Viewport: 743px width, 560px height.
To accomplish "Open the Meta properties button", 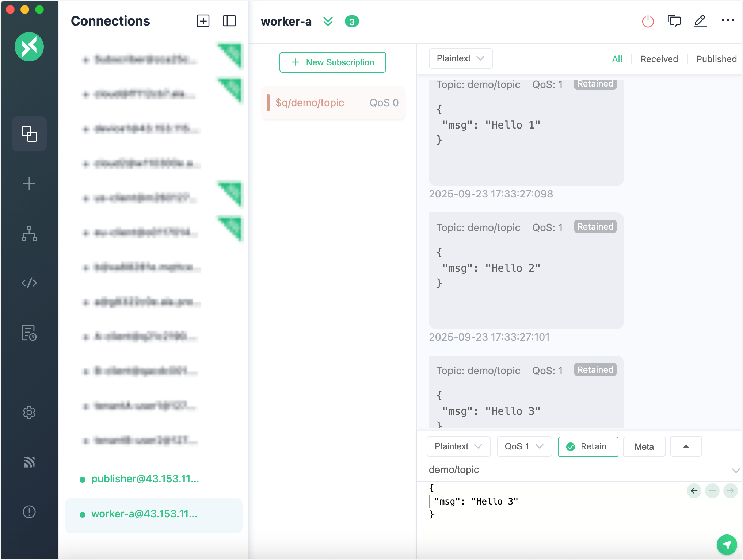I will pos(644,446).
